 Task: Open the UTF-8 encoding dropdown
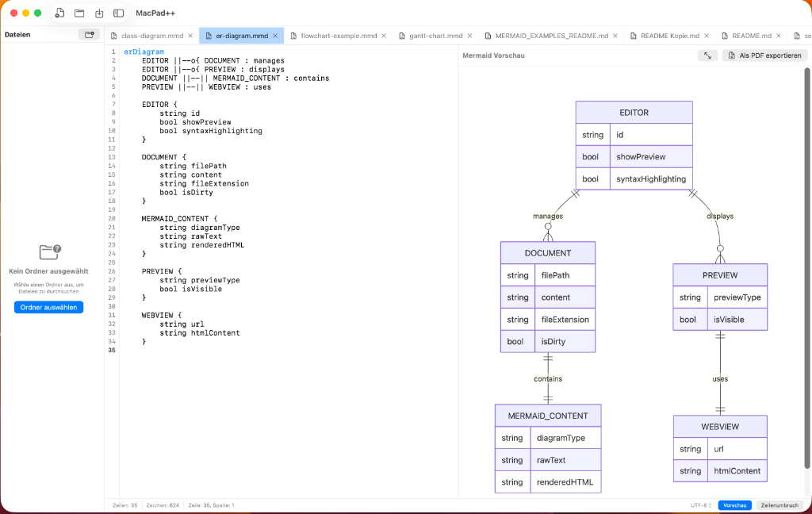(700, 505)
